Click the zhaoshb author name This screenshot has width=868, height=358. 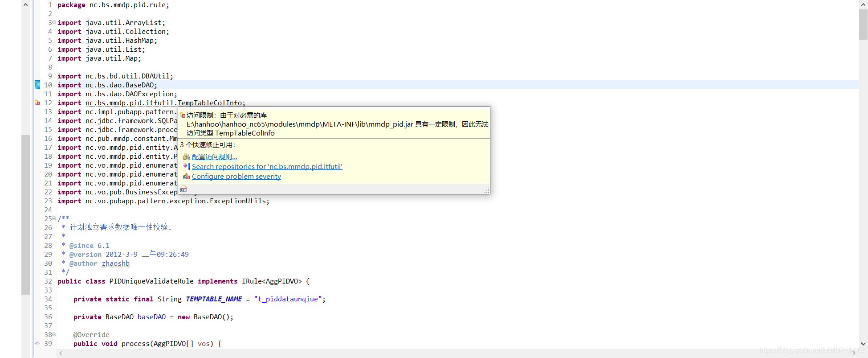pos(116,263)
